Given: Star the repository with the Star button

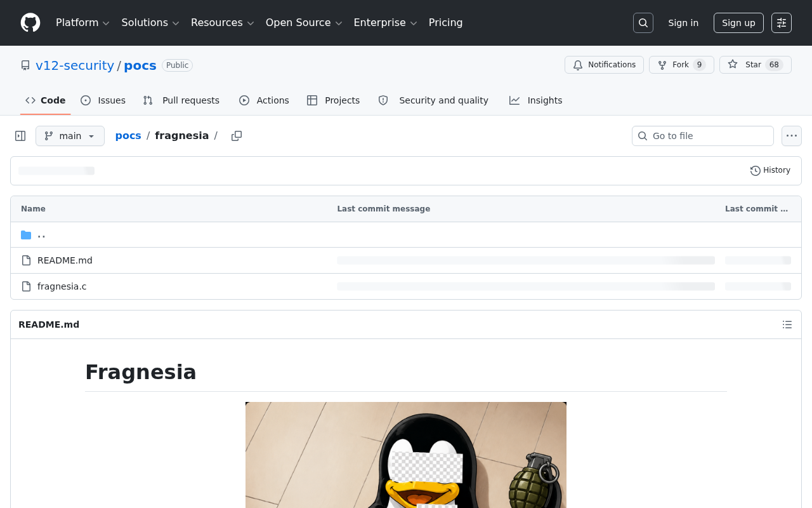Looking at the screenshot, I should (756, 65).
